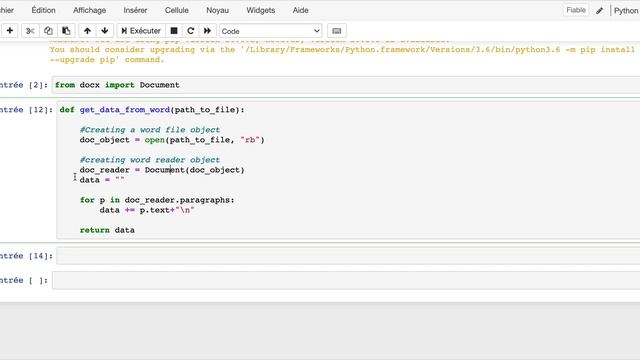Open the Insérer menu

pyautogui.click(x=135, y=10)
